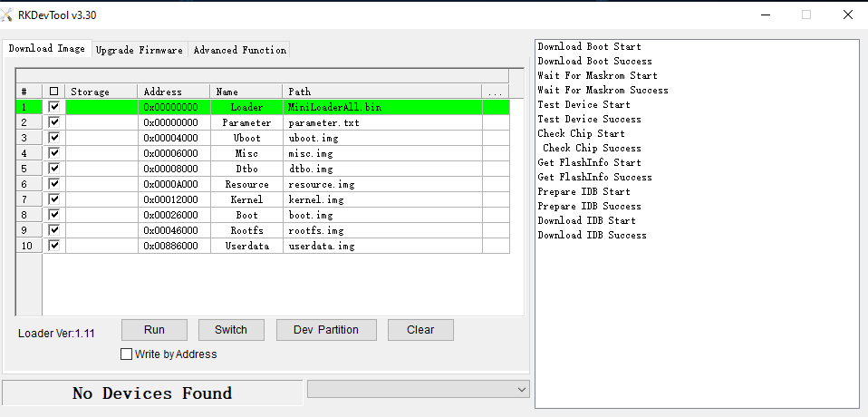The image size is (868, 417).
Task: Select the rootfs.img path cell
Action: coord(382,230)
